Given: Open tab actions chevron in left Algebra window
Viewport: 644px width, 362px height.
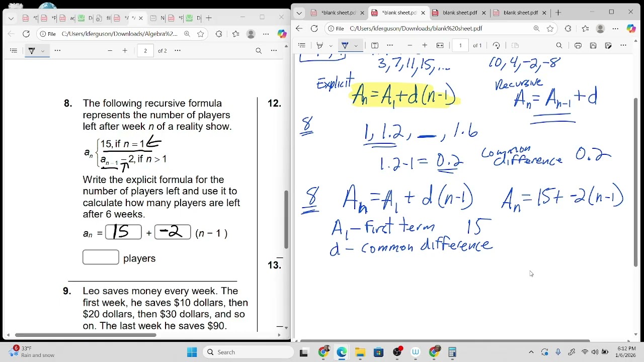Looking at the screenshot, I should click(11, 18).
